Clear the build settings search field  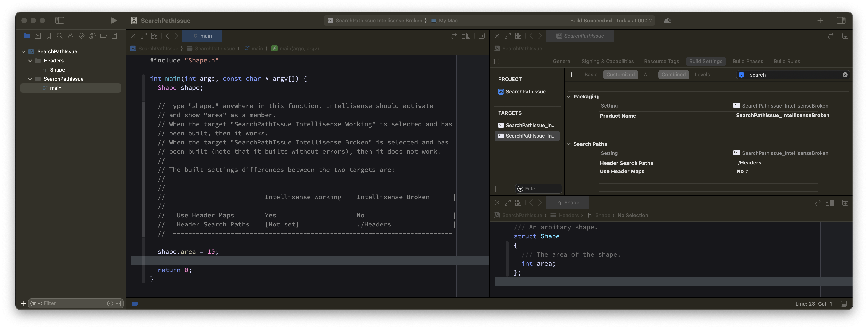click(845, 75)
